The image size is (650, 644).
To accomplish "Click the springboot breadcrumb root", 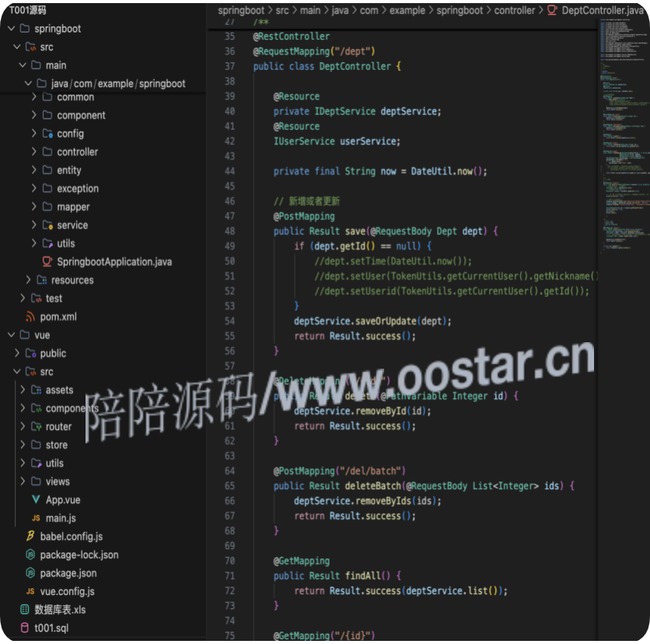I will click(x=241, y=11).
